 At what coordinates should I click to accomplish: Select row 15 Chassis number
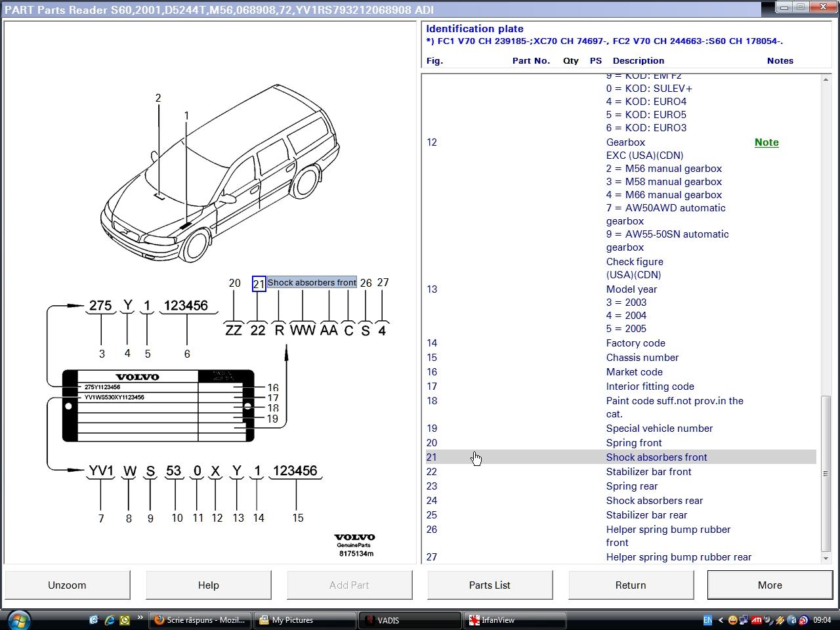[x=621, y=358]
